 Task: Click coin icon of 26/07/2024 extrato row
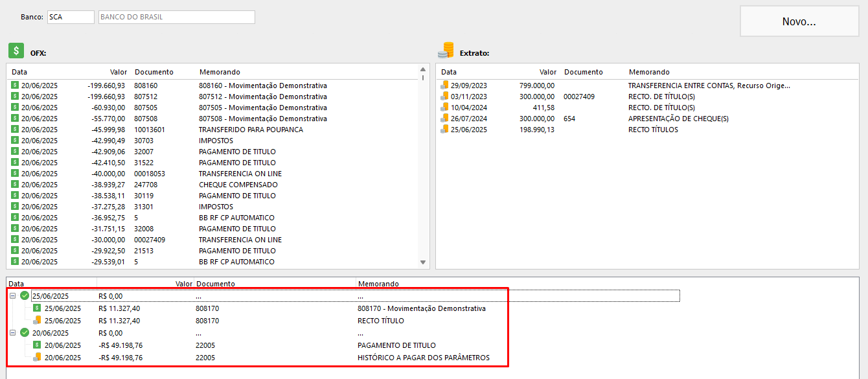(x=444, y=119)
